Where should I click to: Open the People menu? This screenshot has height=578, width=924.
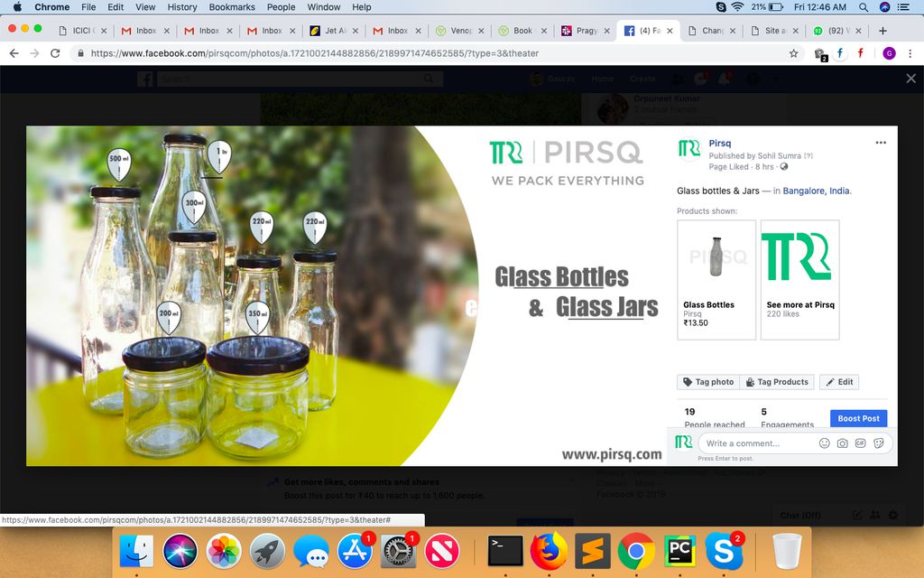[281, 7]
